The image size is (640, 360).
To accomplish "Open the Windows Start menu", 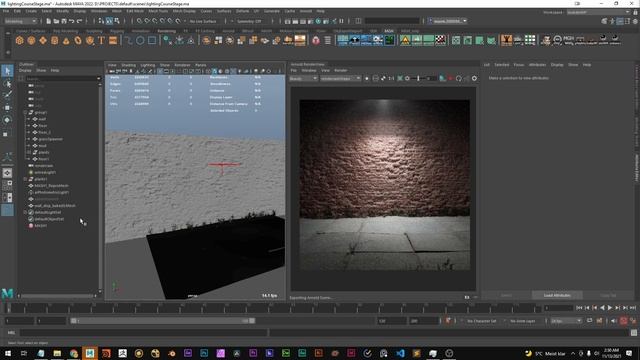I will click(x=8, y=353).
